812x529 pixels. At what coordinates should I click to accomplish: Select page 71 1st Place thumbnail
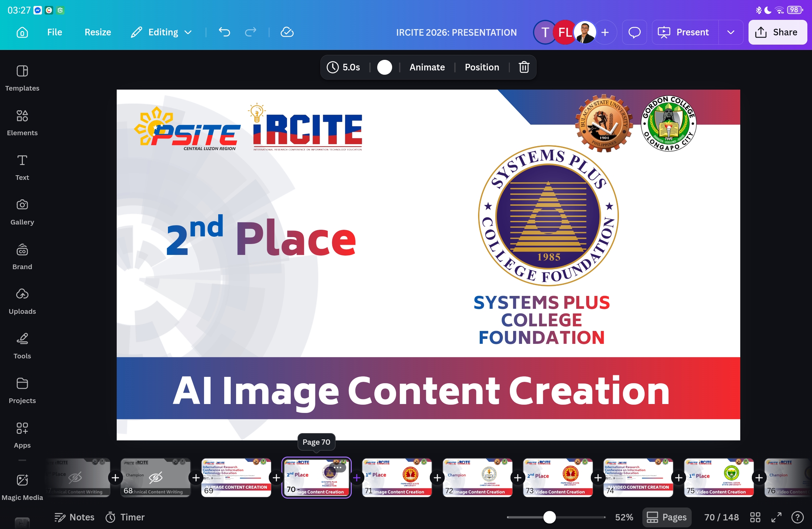(397, 477)
